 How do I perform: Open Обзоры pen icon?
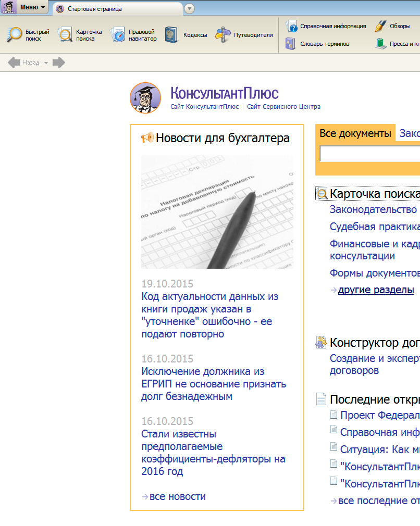coord(380,26)
